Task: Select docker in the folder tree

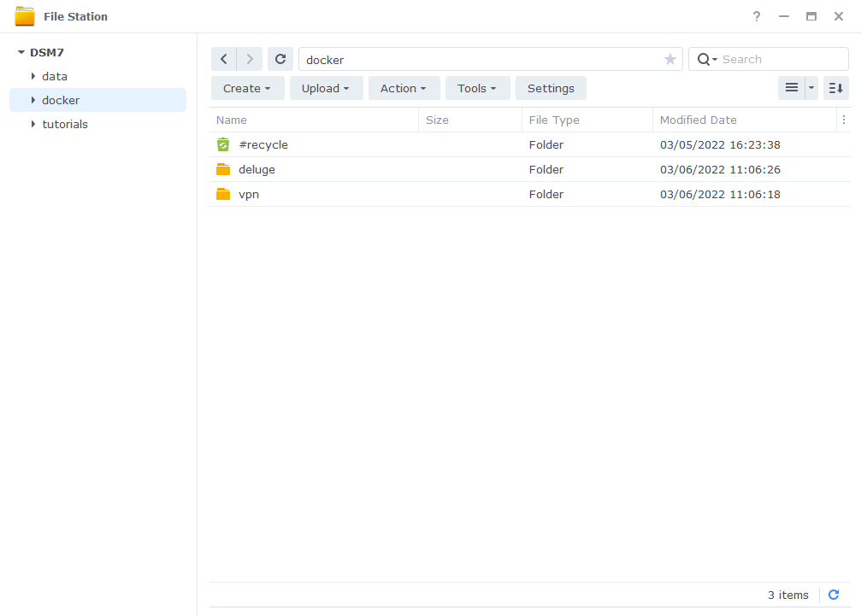Action: (x=61, y=100)
